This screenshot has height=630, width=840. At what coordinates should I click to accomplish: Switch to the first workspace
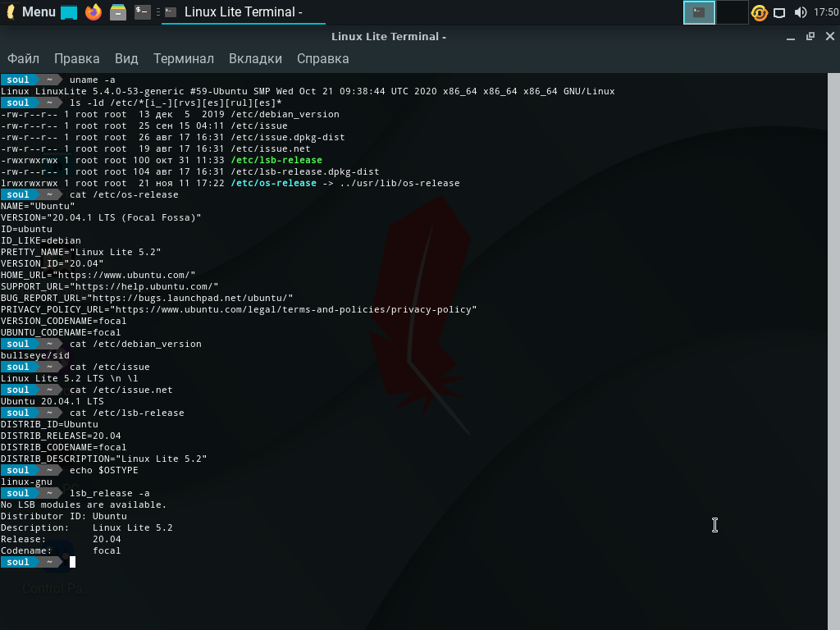tap(699, 12)
